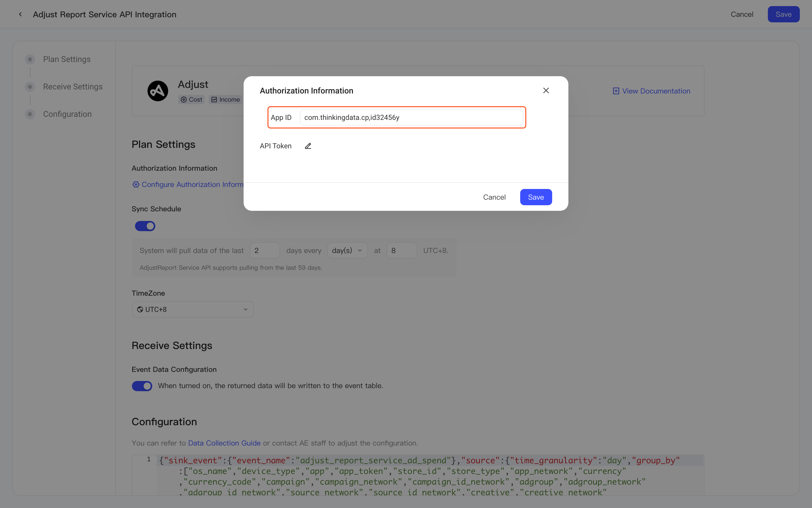
Task: Click the globe icon in TimeZone field
Action: click(140, 309)
